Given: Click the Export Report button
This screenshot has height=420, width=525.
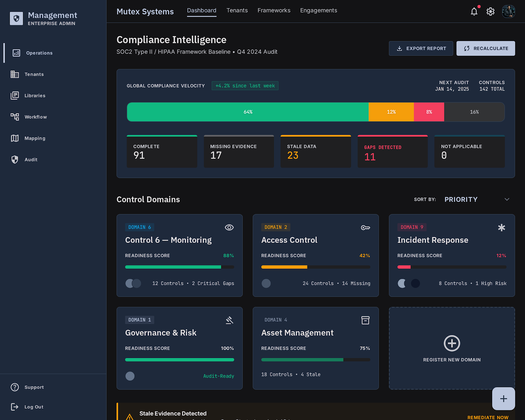Looking at the screenshot, I should point(421,48).
